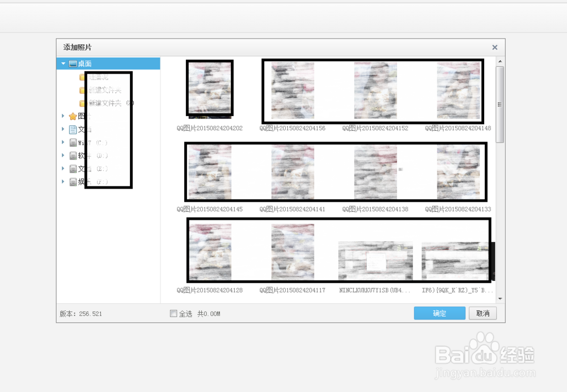567x392 pixels.
Task: Expand the Win7 (C:) drive node
Action: click(63, 142)
